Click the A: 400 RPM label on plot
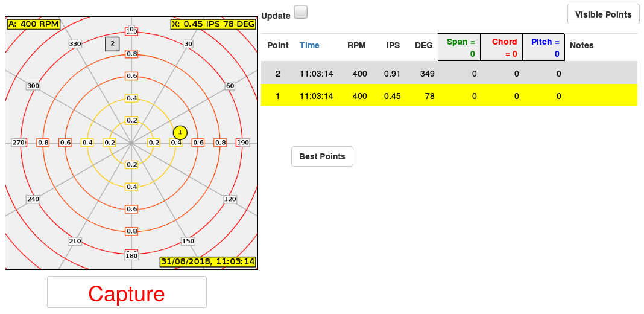Image resolution: width=644 pixels, height=314 pixels. click(x=33, y=24)
